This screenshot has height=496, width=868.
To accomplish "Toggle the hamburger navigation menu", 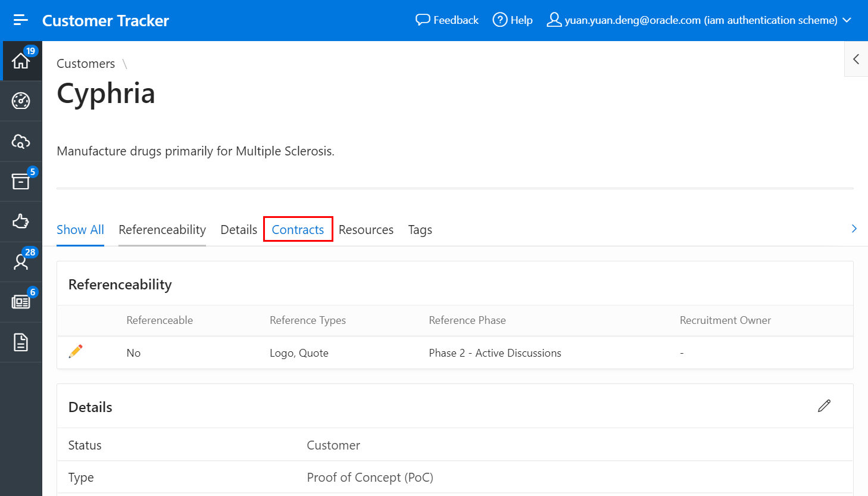I will [21, 20].
